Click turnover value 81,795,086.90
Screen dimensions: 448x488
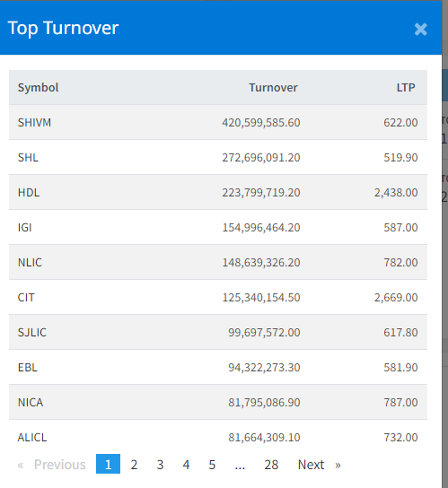click(264, 403)
